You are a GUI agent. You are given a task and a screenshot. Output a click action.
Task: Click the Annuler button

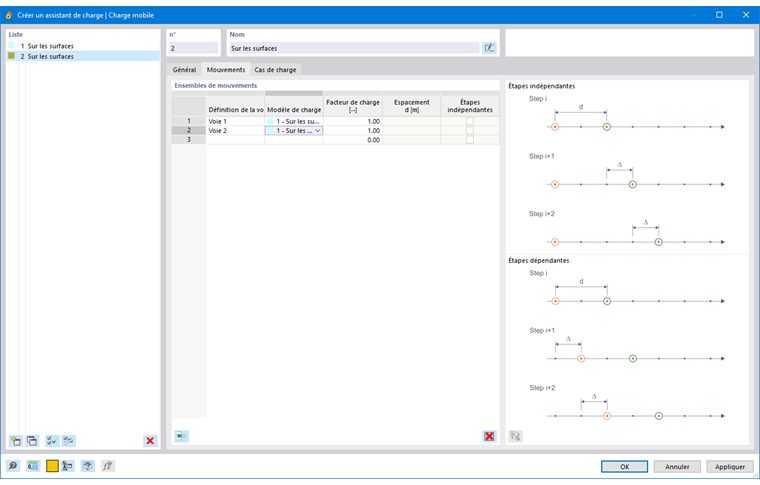[x=677, y=467]
